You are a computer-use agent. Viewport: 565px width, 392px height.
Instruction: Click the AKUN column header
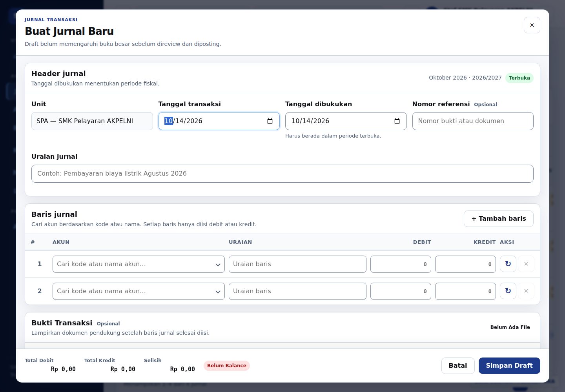pos(61,242)
